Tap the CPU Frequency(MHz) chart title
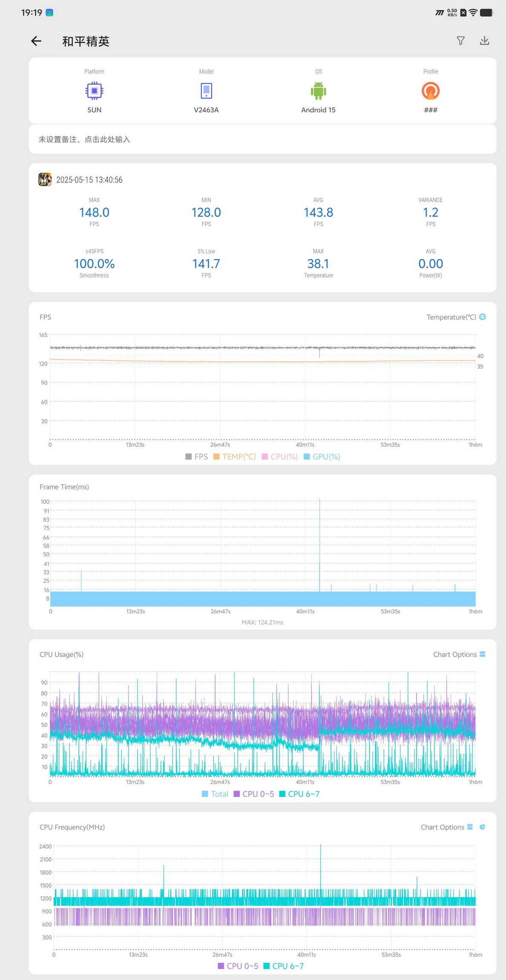This screenshot has height=980, width=506. tap(72, 827)
